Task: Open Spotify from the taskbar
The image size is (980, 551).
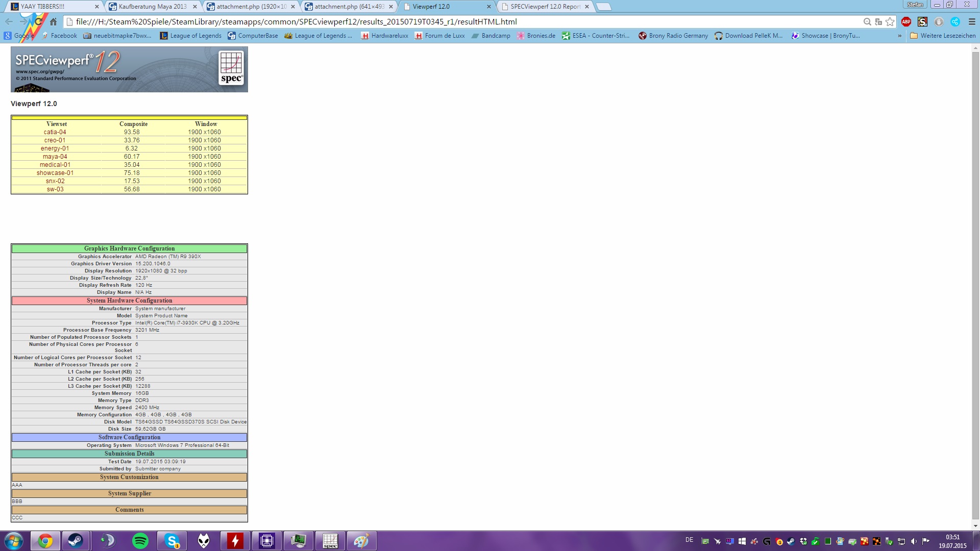Action: (x=140, y=541)
